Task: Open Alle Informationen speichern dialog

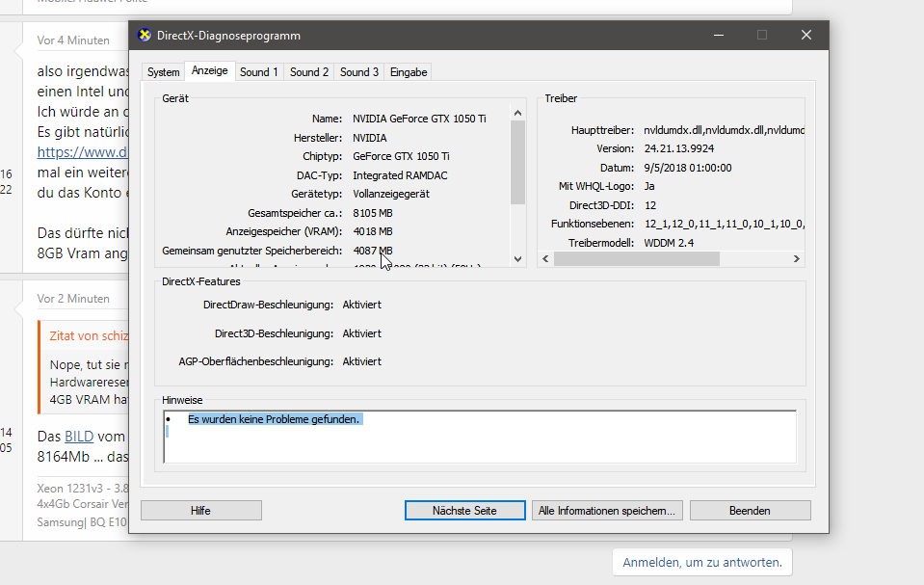Action: pos(606,510)
